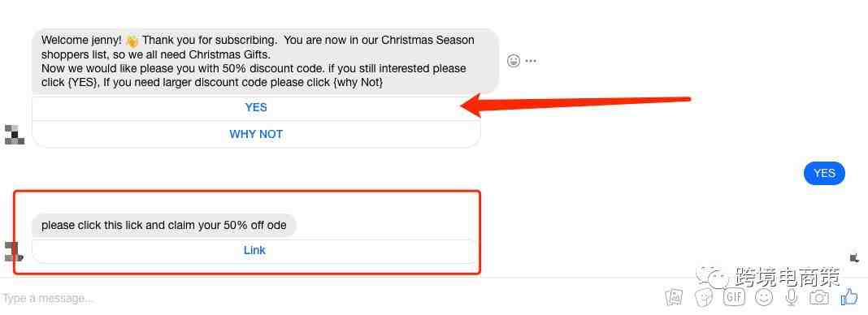
Task: Select the welcome jenny message bubble
Action: pyautogui.click(x=266, y=62)
